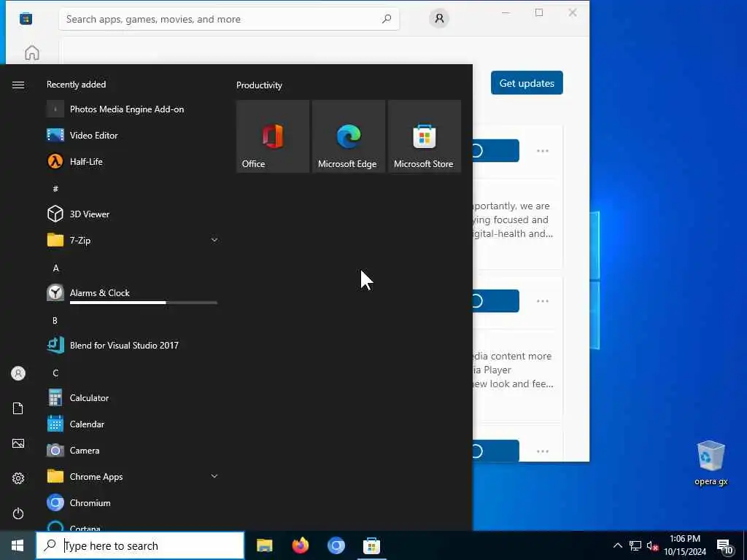Click the taskbar search box
Viewport: 747px width, 560px height.
(x=140, y=545)
